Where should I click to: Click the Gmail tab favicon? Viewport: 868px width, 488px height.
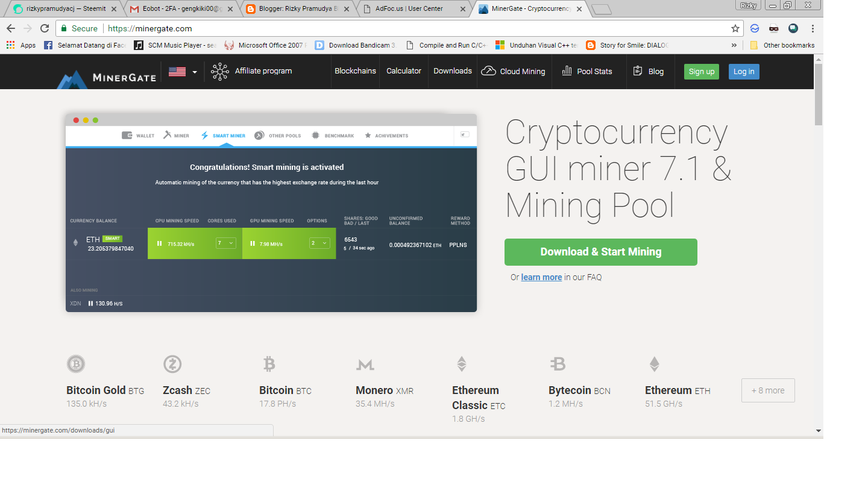(135, 9)
